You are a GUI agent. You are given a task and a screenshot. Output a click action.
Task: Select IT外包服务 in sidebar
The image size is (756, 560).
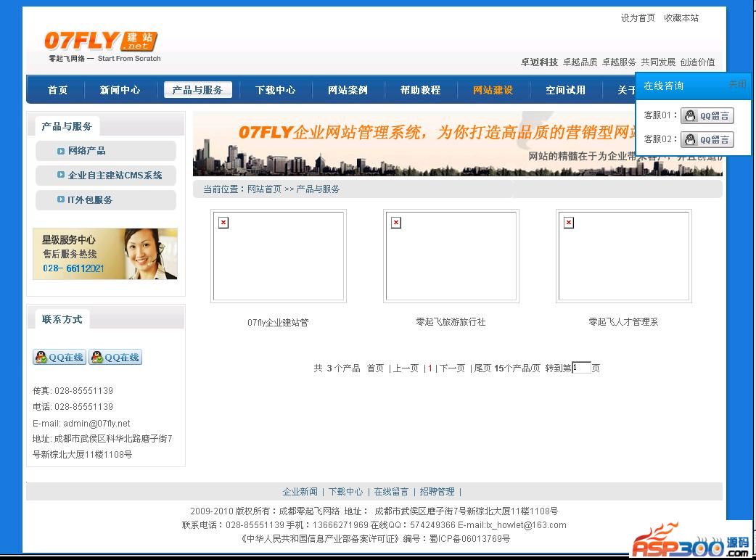(x=106, y=200)
